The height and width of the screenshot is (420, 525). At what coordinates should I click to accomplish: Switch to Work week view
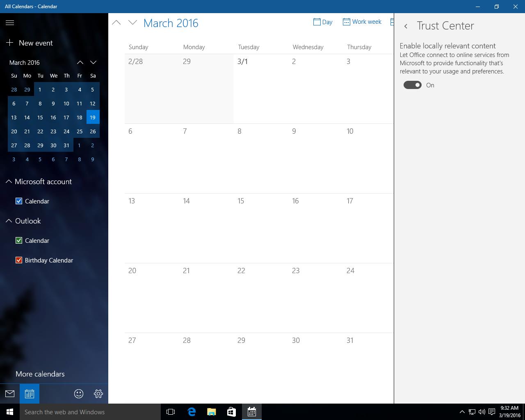tap(362, 22)
